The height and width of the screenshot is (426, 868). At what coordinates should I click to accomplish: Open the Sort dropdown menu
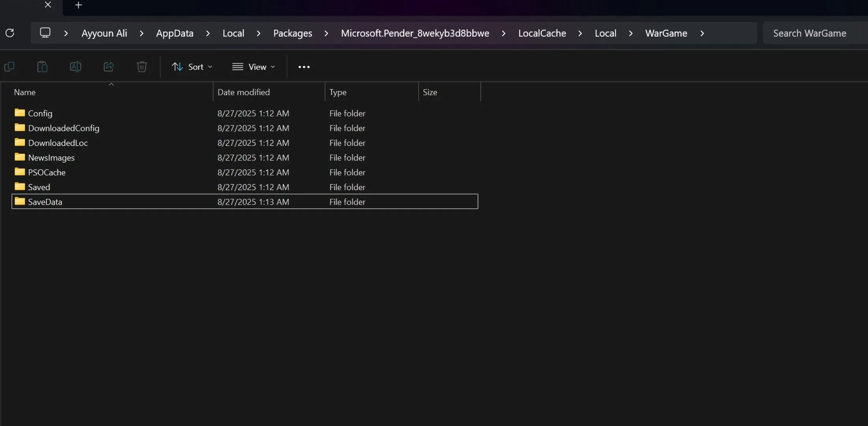click(x=192, y=67)
